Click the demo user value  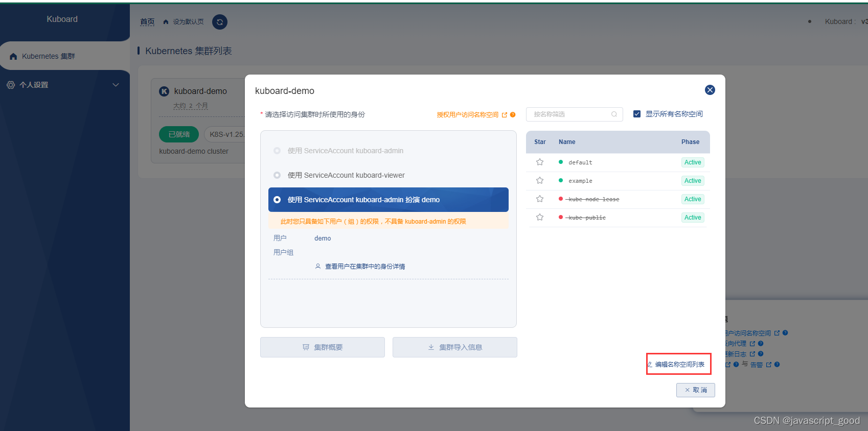pyautogui.click(x=323, y=238)
